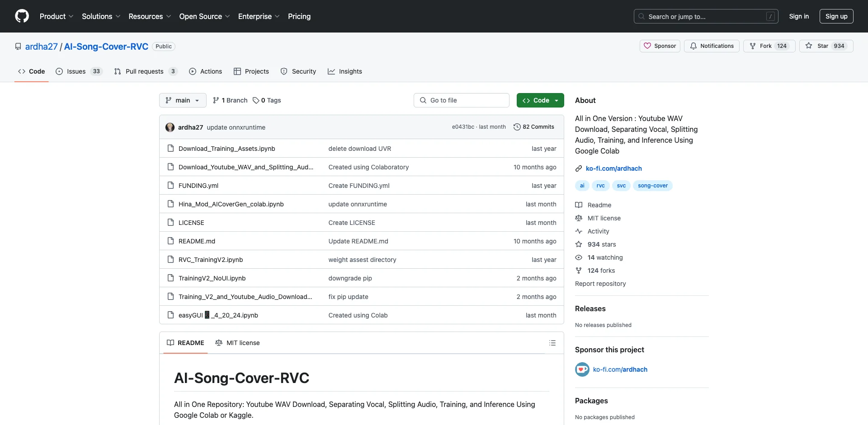Viewport: 868px width, 425px height.
Task: Click the song-cover topic tag
Action: [x=653, y=186]
